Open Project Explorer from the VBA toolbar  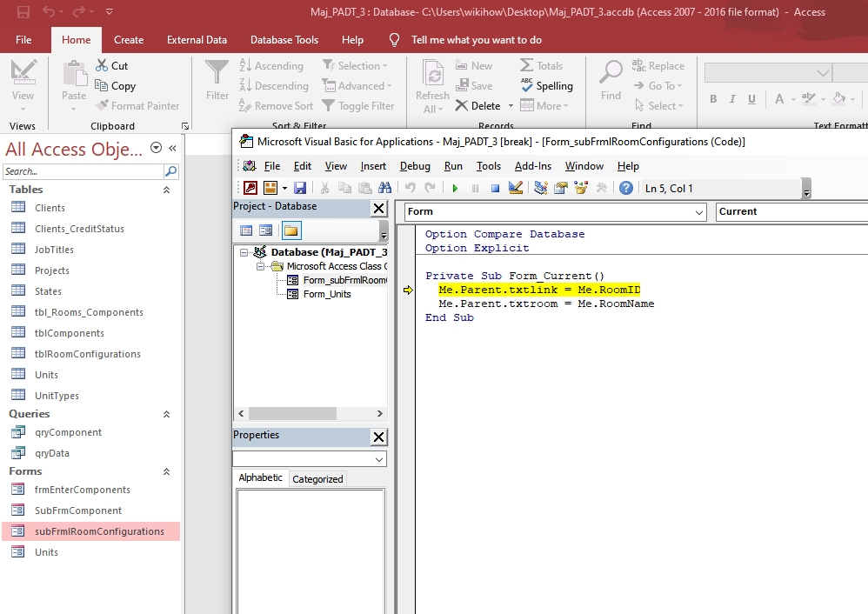coord(541,188)
